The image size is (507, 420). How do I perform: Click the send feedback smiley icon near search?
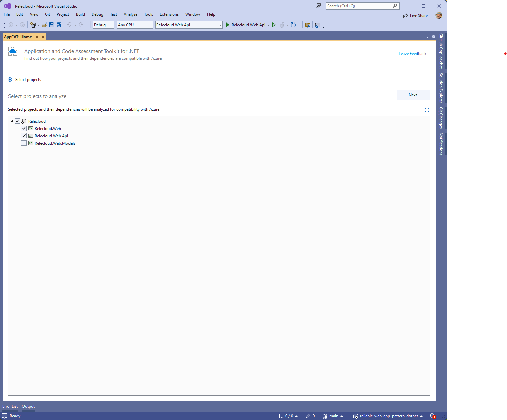[x=318, y=6]
